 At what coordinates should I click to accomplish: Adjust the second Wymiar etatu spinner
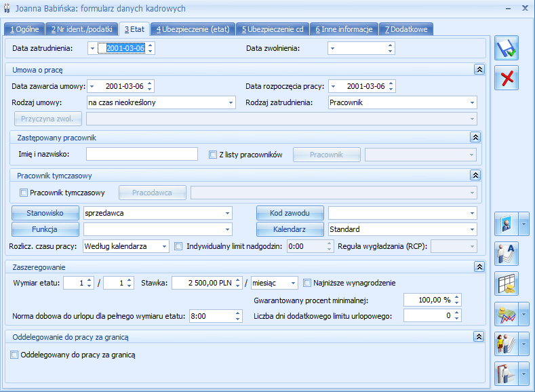point(130,283)
